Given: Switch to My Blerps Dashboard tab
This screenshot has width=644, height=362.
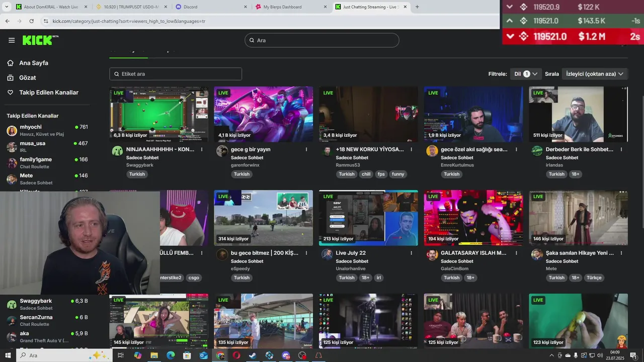Looking at the screenshot, I should (x=291, y=7).
